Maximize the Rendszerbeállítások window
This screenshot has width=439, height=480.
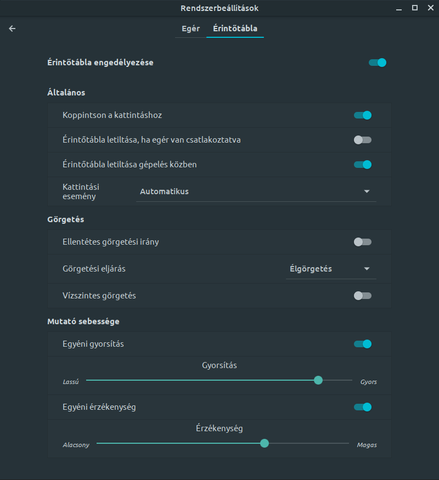(x=415, y=8)
